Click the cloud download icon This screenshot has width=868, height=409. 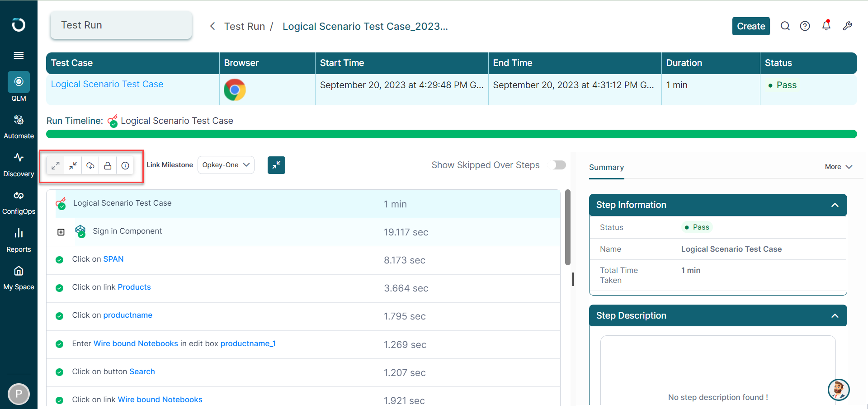point(90,166)
